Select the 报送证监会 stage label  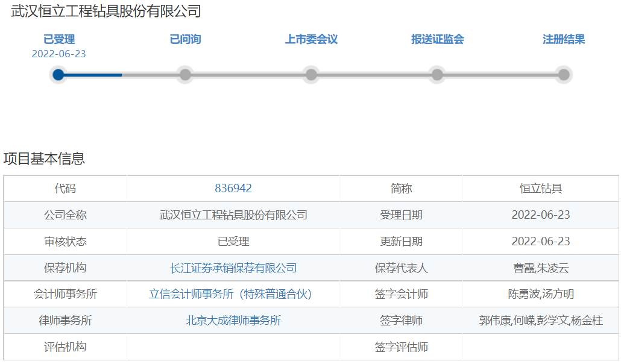coord(437,39)
